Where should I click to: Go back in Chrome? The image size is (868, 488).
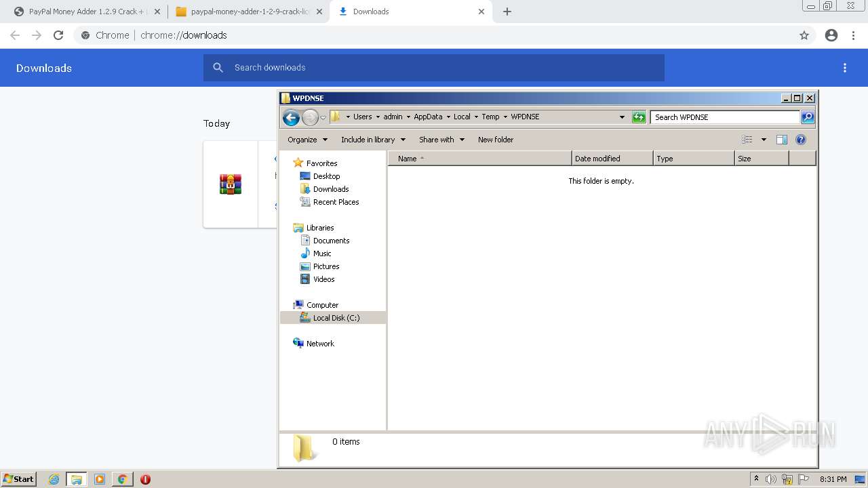[15, 35]
